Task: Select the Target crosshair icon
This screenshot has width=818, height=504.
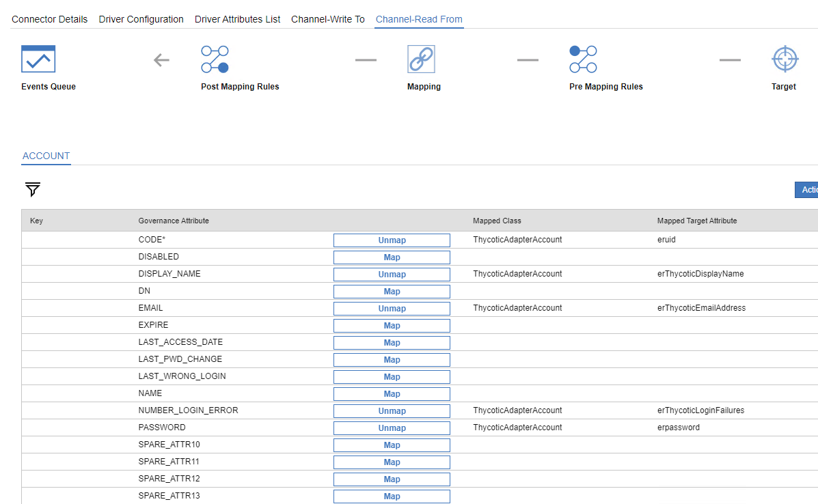Action: pyautogui.click(x=785, y=59)
